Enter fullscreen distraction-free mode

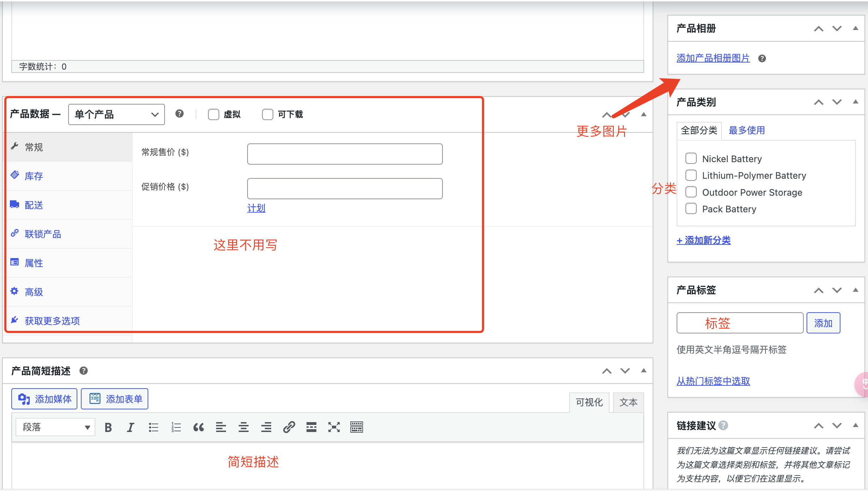[x=334, y=427]
